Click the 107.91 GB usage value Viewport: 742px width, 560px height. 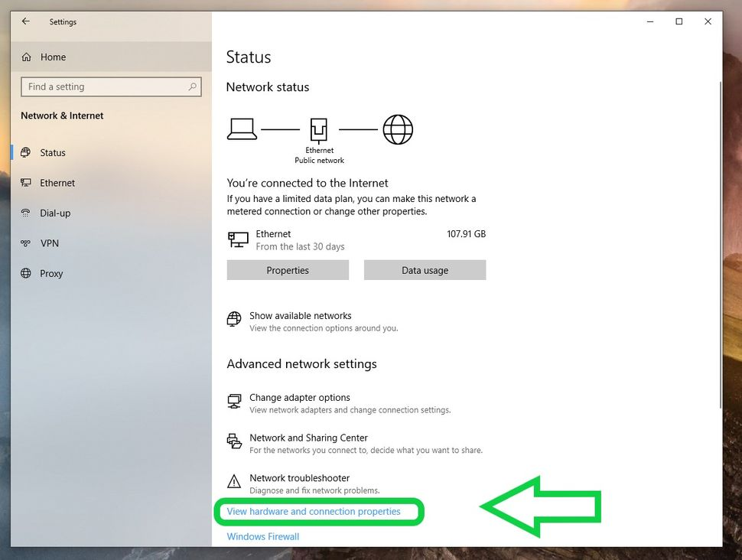point(466,234)
